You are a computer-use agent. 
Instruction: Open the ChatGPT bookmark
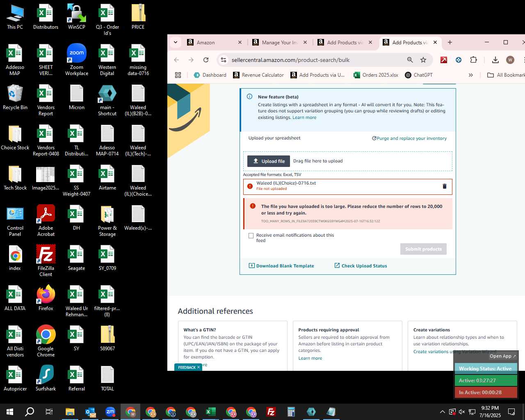(419, 75)
